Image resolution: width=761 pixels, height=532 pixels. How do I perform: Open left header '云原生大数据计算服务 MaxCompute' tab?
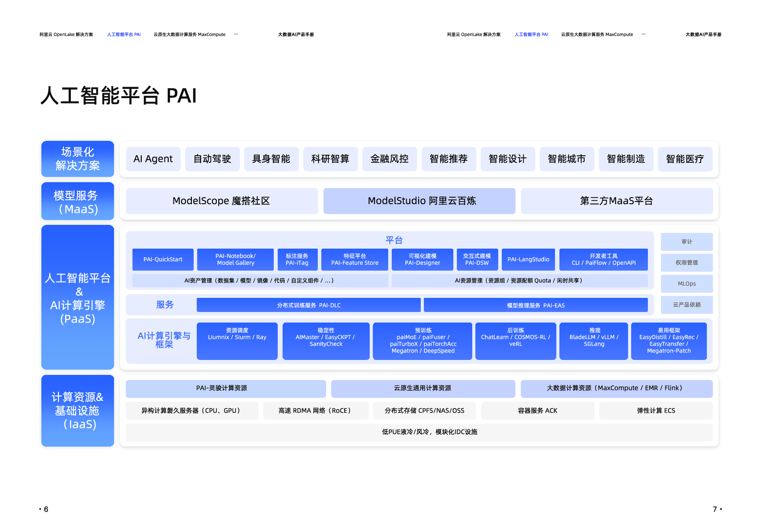click(x=189, y=34)
